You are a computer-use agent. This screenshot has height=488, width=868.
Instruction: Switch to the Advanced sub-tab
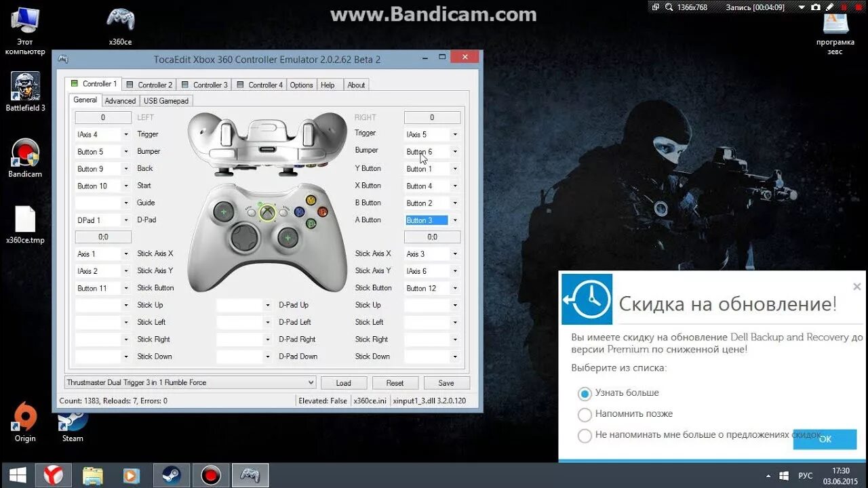coord(120,100)
